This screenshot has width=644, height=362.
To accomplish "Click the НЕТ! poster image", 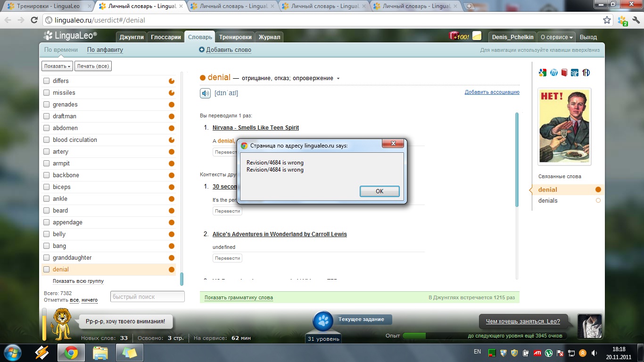I will (x=564, y=126).
